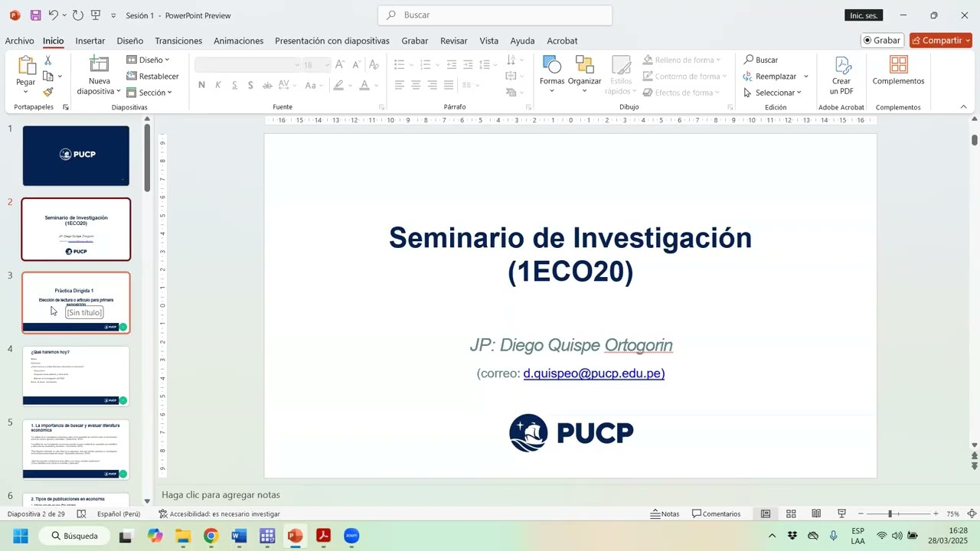This screenshot has width=980, height=551.
Task: Open the Insertar tab
Action: 90,41
